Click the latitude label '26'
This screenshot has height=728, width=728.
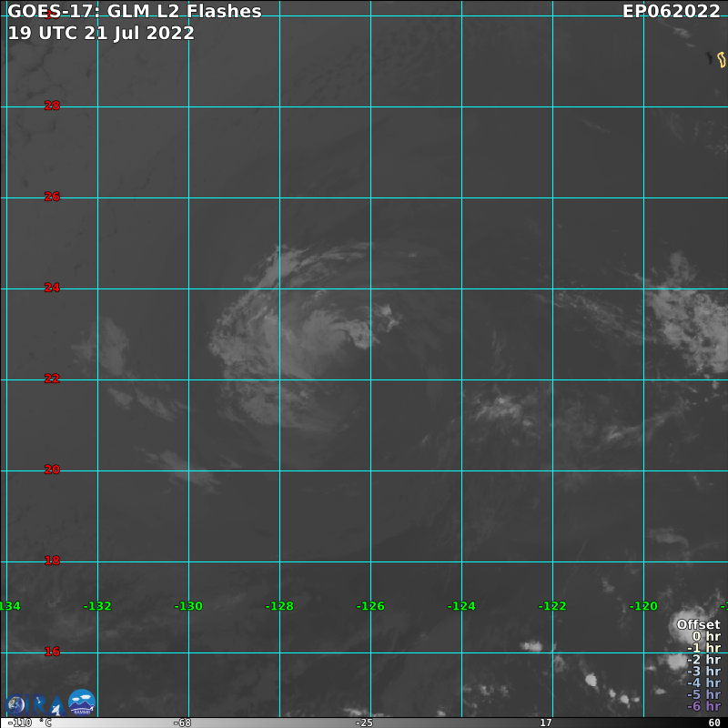point(52,197)
